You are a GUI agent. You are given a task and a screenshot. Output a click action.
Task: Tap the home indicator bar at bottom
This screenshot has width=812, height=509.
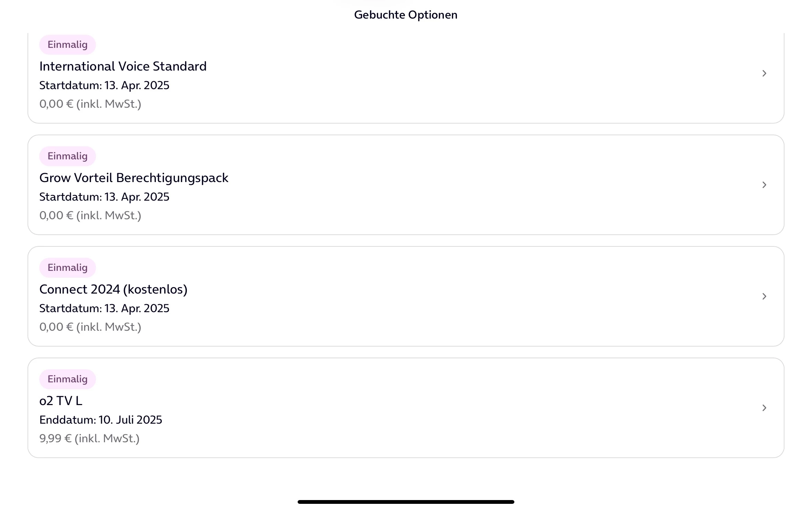coord(406,502)
